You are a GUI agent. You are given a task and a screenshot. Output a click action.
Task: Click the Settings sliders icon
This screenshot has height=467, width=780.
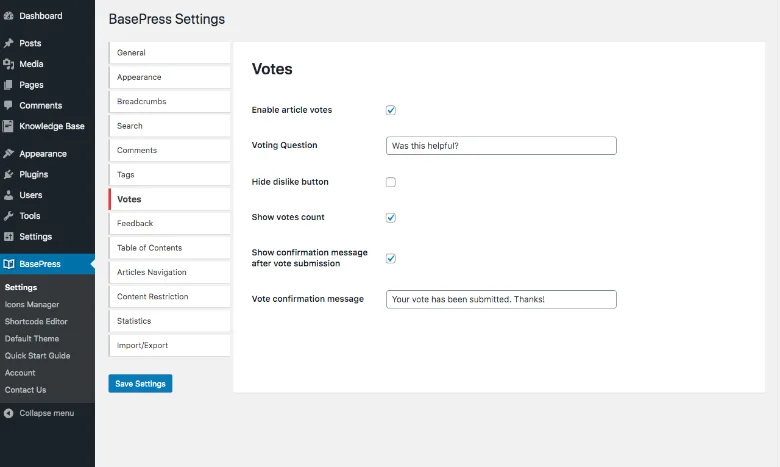(8, 237)
